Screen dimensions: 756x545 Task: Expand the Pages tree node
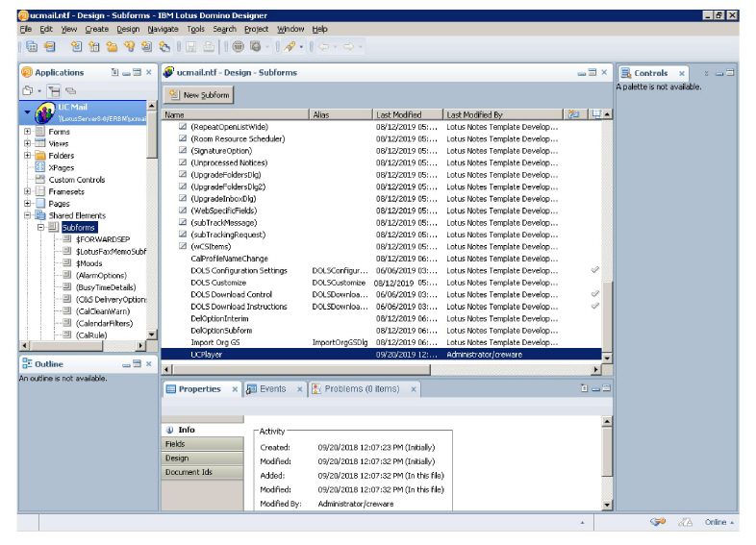tap(28, 204)
